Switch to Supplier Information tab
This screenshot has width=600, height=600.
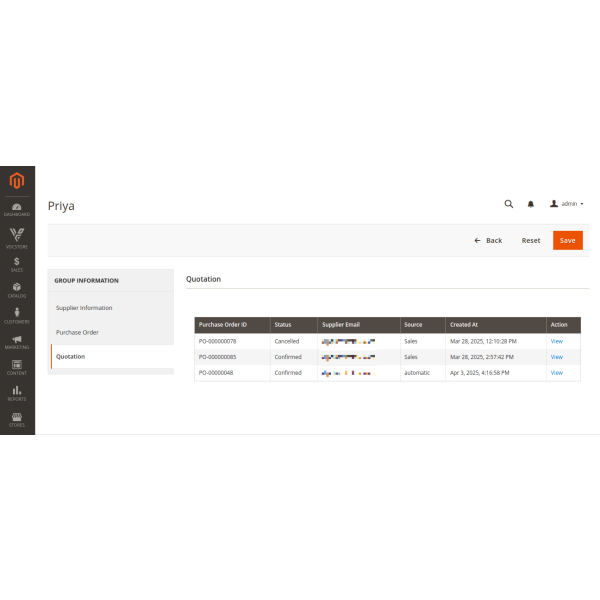84,308
